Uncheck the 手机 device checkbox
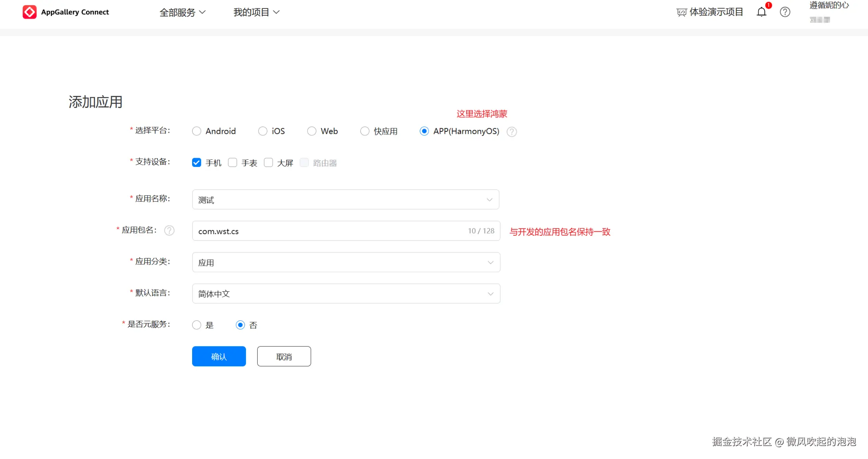This screenshot has width=868, height=459. click(197, 163)
